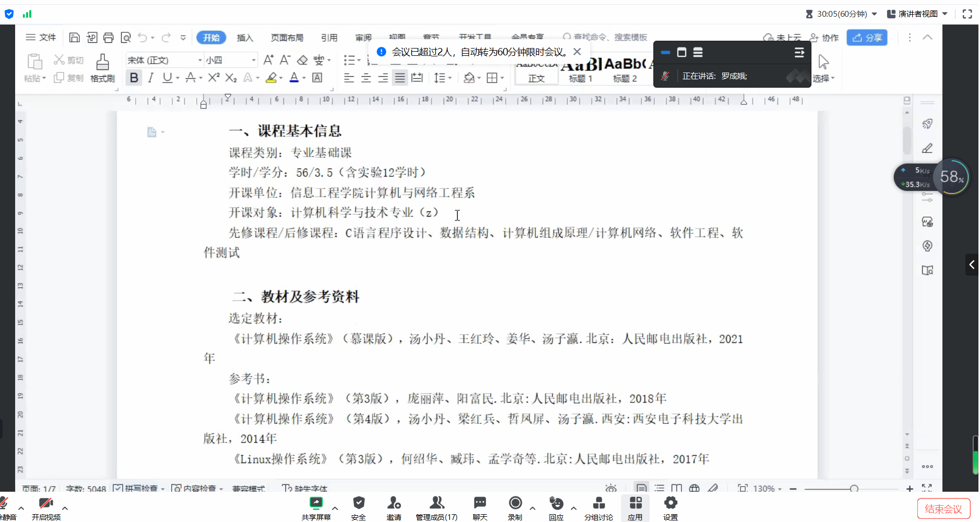Turn on camera with 开启视频
Viewport: 980px width, 522px height.
pos(46,508)
